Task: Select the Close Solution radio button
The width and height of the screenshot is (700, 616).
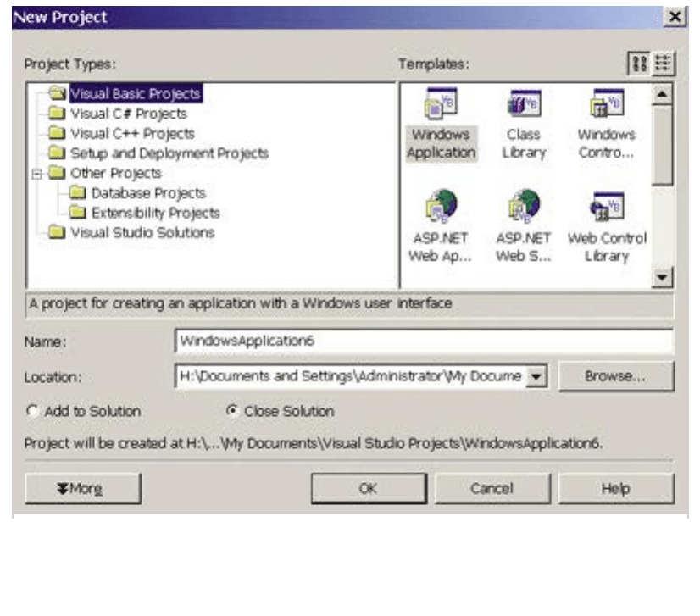Action: point(232,410)
